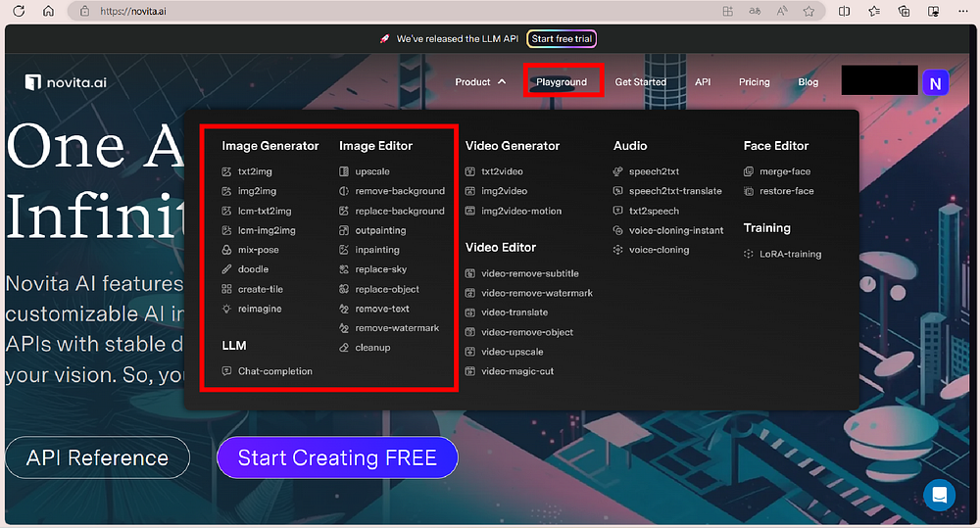Viewport: 980px width, 528px height.
Task: Click the reimagine lightbulb icon
Action: 226,309
